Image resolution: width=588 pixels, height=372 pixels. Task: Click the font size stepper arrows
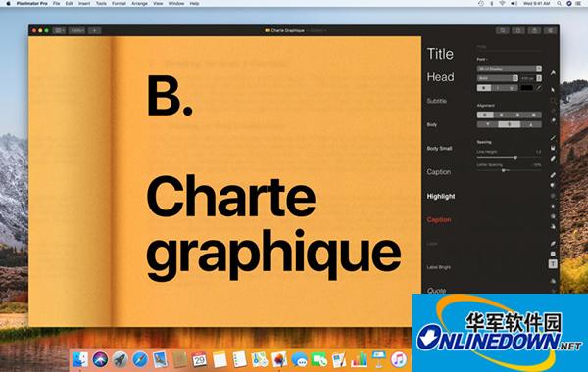pyautogui.click(x=539, y=78)
